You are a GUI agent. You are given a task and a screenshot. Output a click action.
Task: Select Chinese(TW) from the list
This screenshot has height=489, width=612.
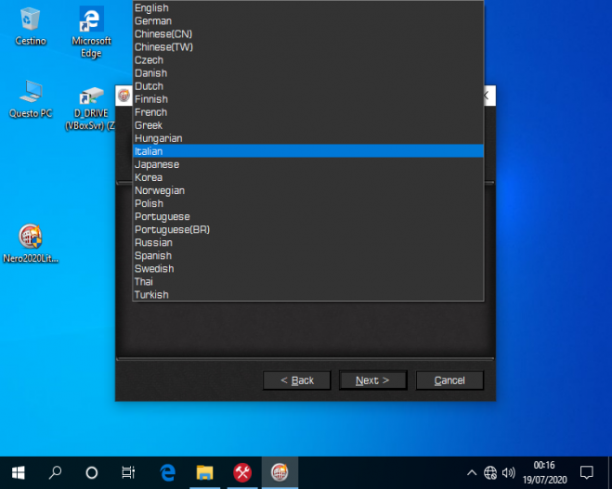click(x=308, y=47)
